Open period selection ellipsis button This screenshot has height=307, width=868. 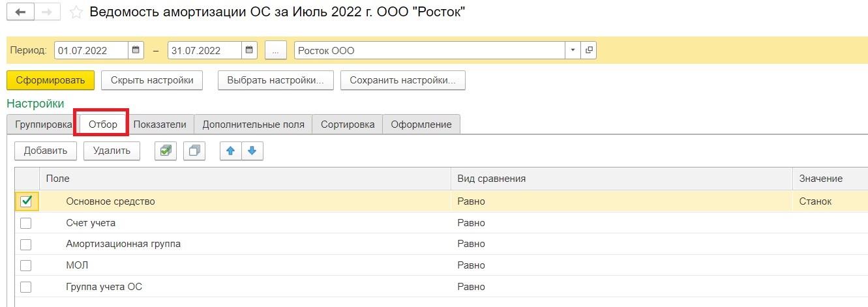276,50
